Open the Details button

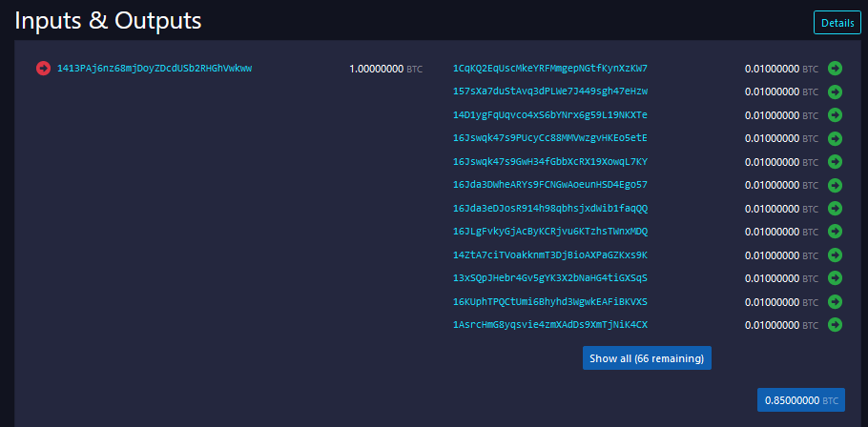(x=837, y=23)
